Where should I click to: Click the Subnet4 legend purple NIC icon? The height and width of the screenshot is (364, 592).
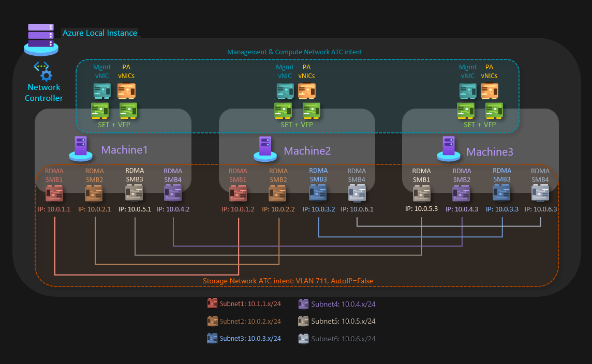click(x=304, y=304)
